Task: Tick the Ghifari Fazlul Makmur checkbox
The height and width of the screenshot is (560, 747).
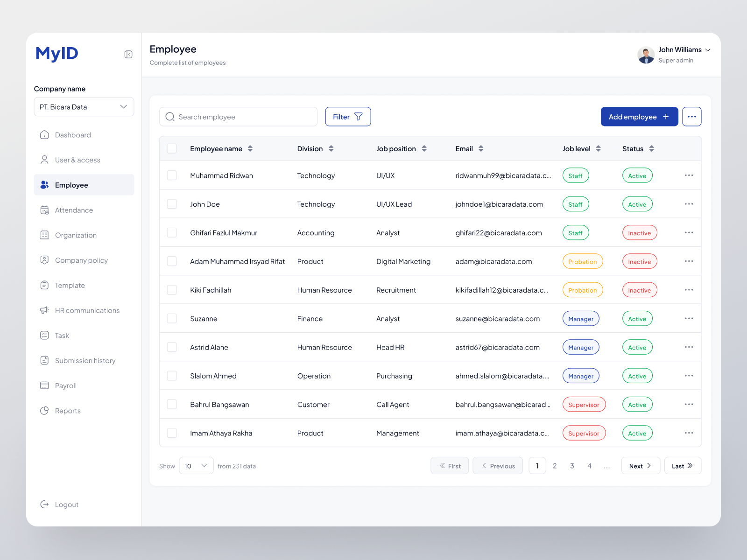Action: tap(172, 232)
